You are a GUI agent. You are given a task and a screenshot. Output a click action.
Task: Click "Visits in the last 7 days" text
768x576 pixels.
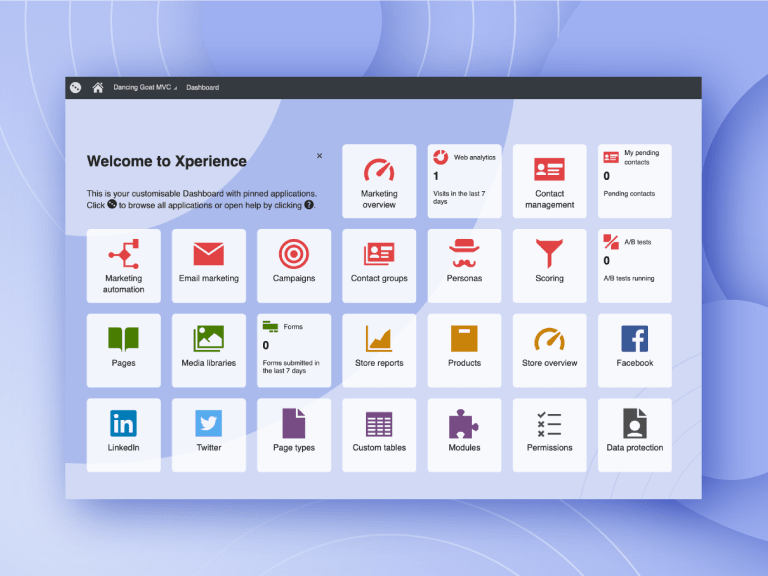(x=459, y=197)
